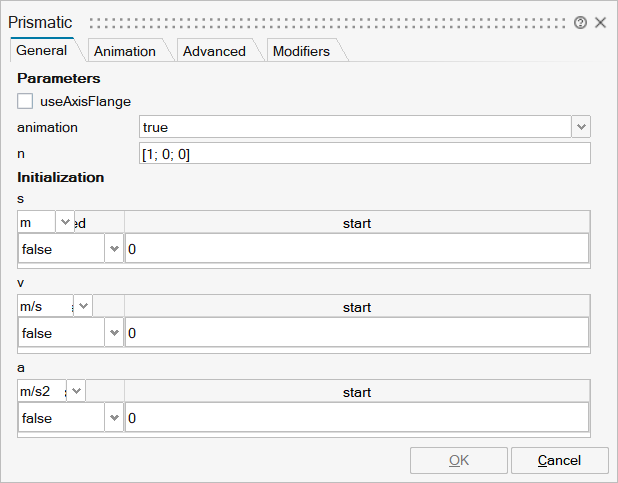Expand the v fixed false dropdown
Image resolution: width=618 pixels, height=483 pixels.
[114, 333]
